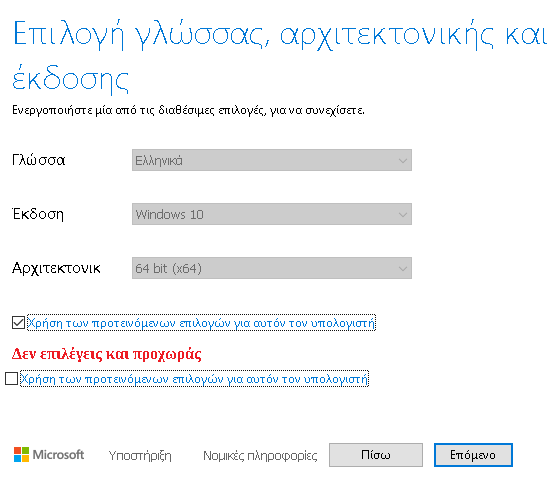Open the Αρχιτεκτονική dropdown showing 64 bit
Viewport: 560px width, 483px height.
272,268
